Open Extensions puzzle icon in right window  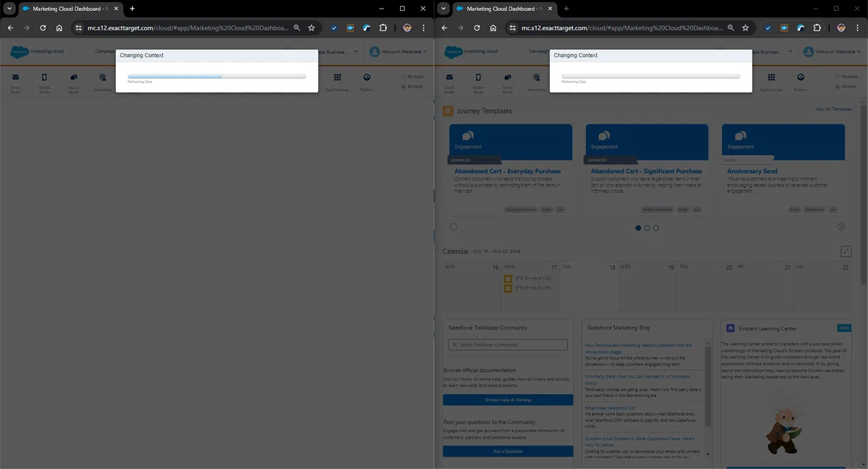tap(817, 27)
